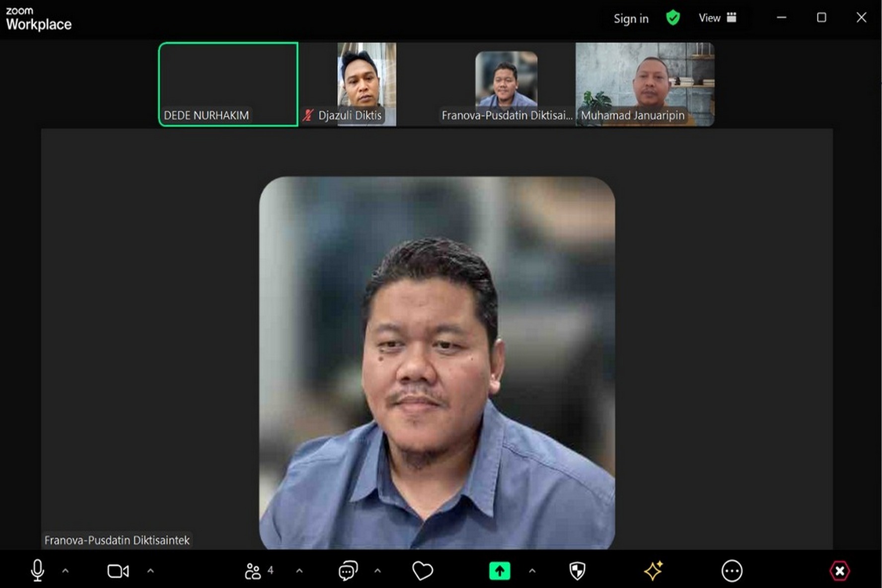Open the AI Companion sparkle icon
This screenshot has width=882, height=588.
point(654,571)
